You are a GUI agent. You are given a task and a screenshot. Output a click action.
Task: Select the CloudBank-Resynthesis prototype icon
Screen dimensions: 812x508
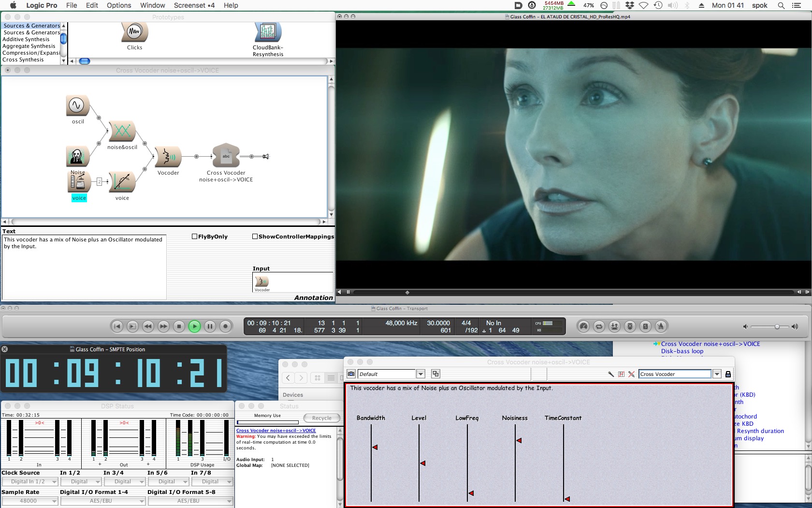coord(268,32)
